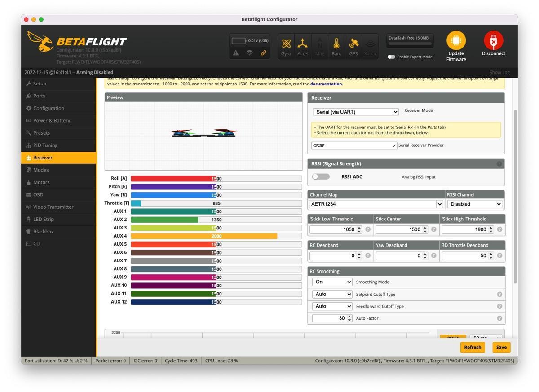Click the Throttle [T] channel bar
Screen dimensions: 539x392
click(x=216, y=203)
